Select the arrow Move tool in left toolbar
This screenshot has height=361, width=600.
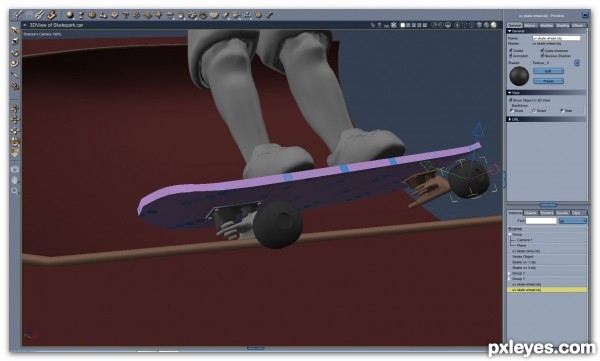click(x=15, y=30)
